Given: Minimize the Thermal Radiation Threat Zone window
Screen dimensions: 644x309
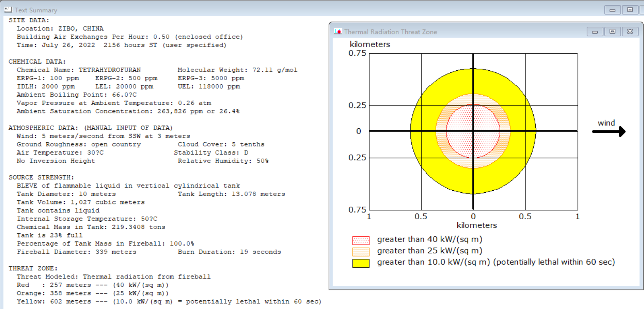Looking at the screenshot, I should click(595, 32).
